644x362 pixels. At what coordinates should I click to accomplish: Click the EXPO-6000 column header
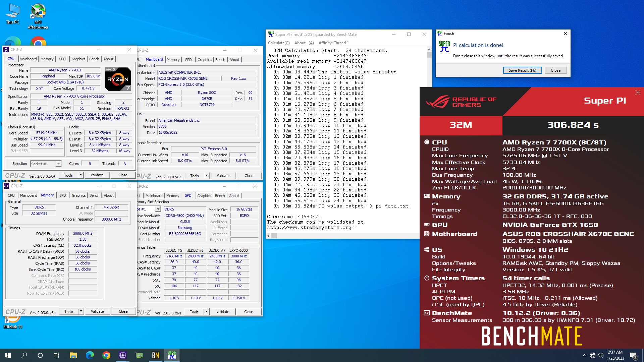[238, 251]
